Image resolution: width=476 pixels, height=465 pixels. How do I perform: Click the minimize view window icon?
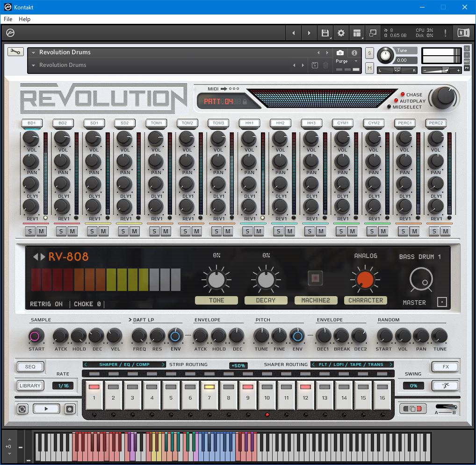pyautogui.click(x=373, y=33)
